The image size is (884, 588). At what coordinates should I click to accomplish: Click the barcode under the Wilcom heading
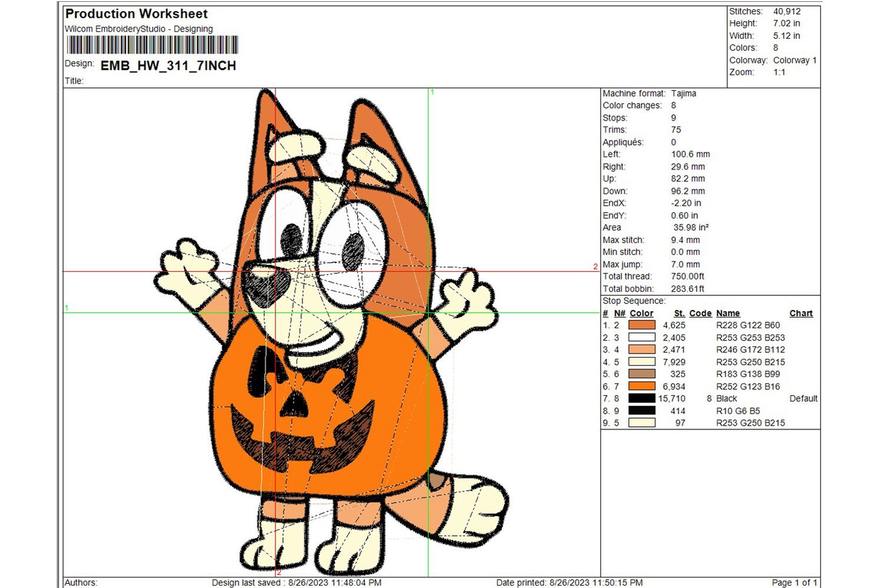pos(153,45)
